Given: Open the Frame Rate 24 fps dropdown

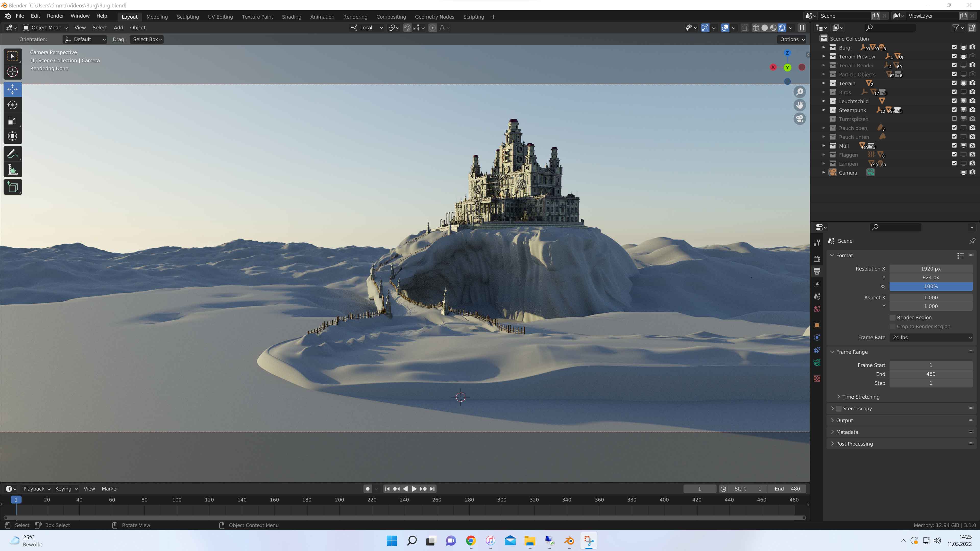Looking at the screenshot, I should pyautogui.click(x=930, y=337).
